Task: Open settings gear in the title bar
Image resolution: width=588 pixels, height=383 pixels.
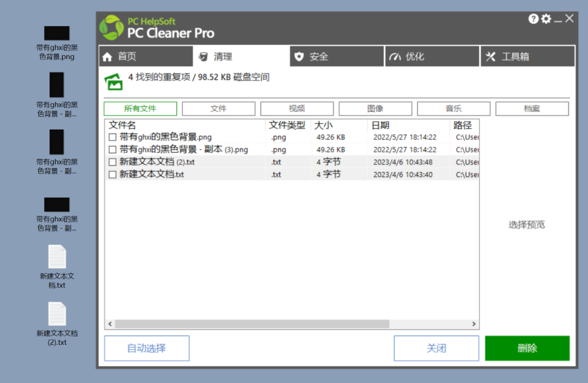Action: 547,18
